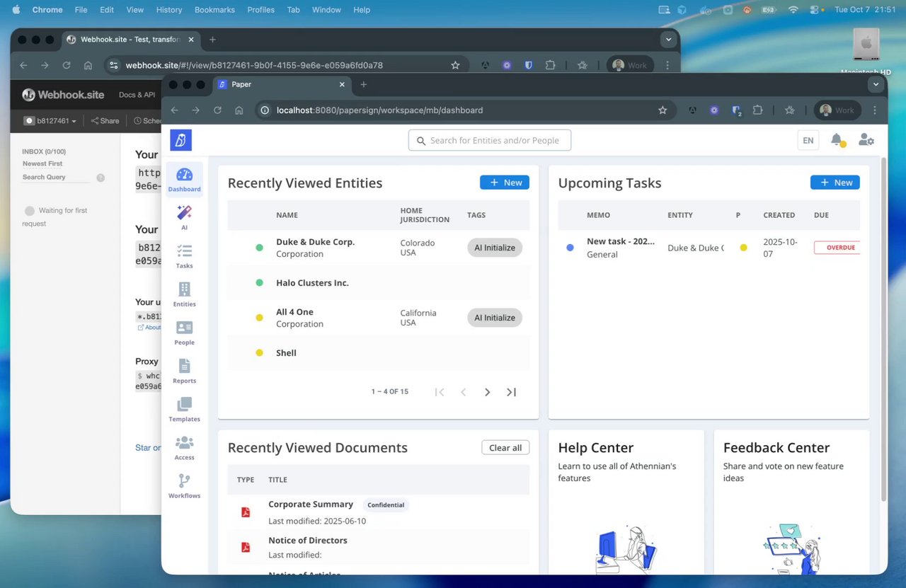Open Docs & API link on Webhook.site

137,95
